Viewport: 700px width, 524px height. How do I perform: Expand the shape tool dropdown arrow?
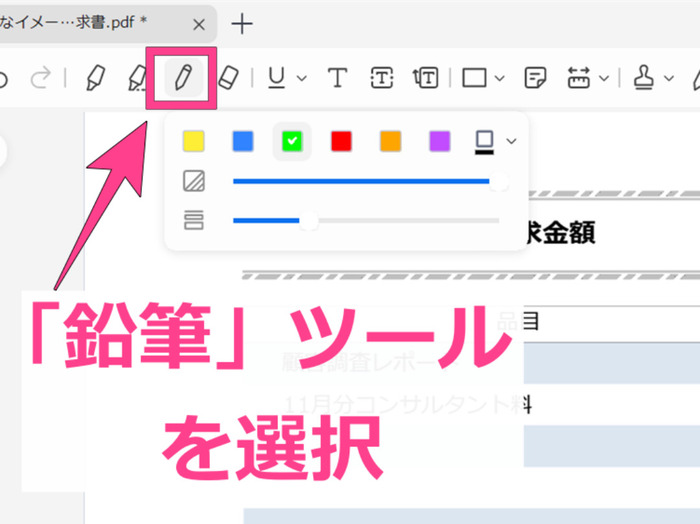pyautogui.click(x=500, y=79)
